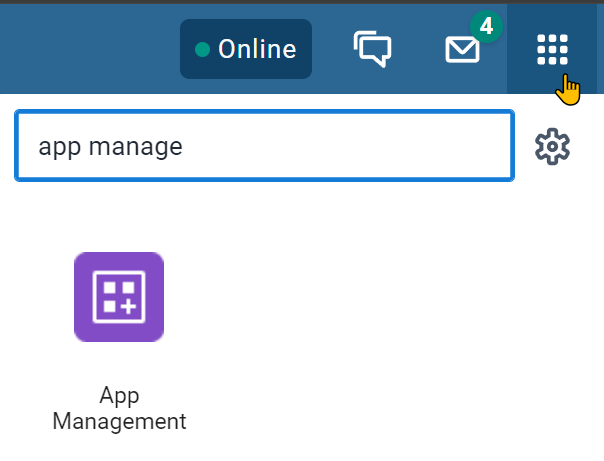604x461 pixels.
Task: Open the chat conversations icon
Action: [x=372, y=49]
